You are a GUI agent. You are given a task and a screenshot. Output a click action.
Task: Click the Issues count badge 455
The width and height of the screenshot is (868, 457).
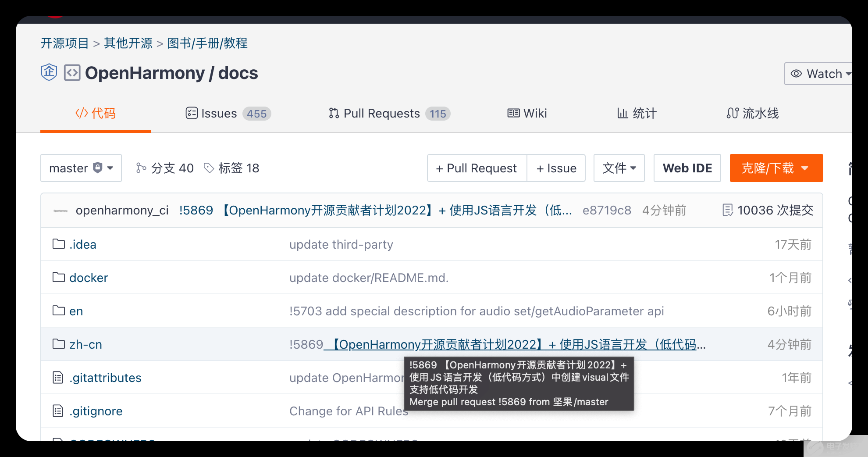pos(257,114)
